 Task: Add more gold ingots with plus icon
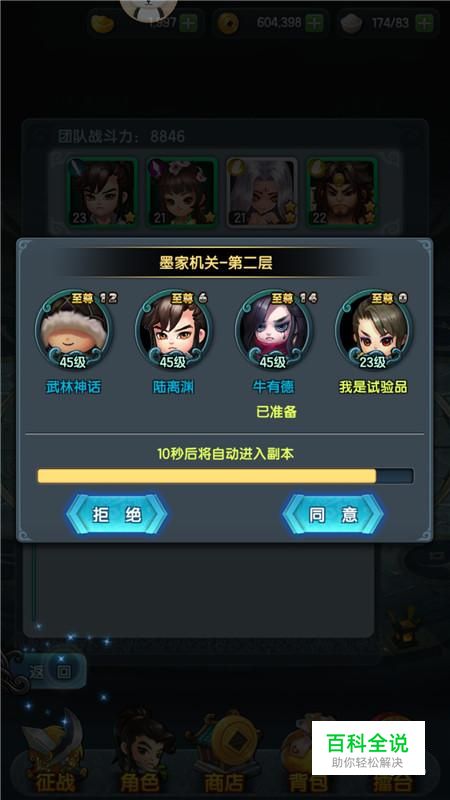(x=189, y=23)
